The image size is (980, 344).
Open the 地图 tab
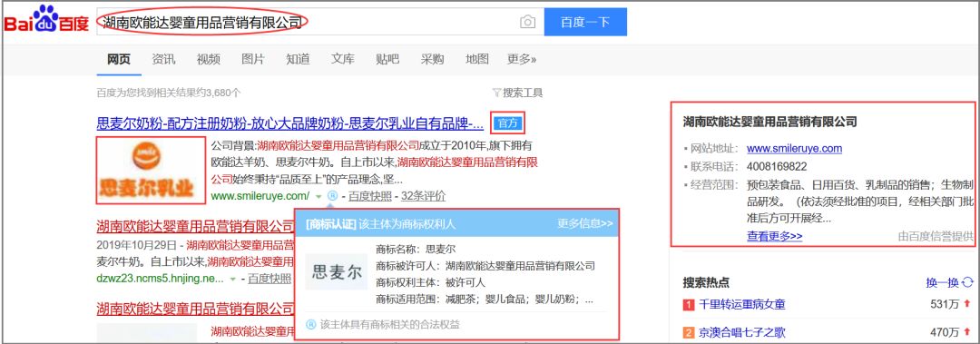point(477,59)
